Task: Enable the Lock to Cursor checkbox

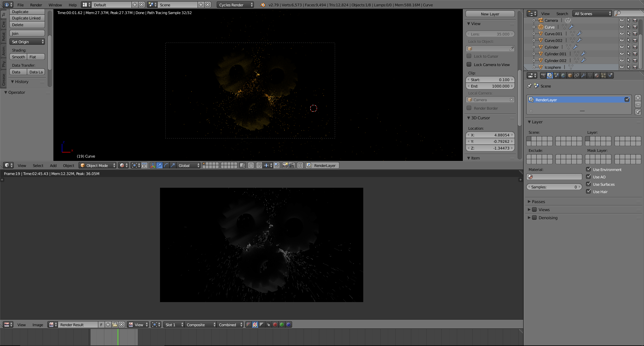Action: [469, 56]
